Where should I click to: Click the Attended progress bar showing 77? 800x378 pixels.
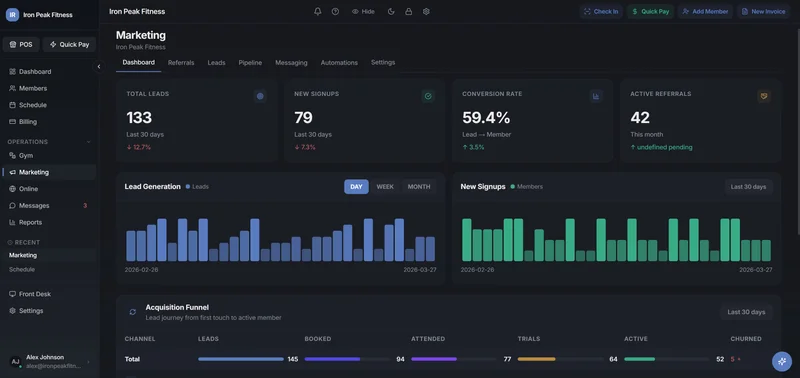(x=454, y=359)
